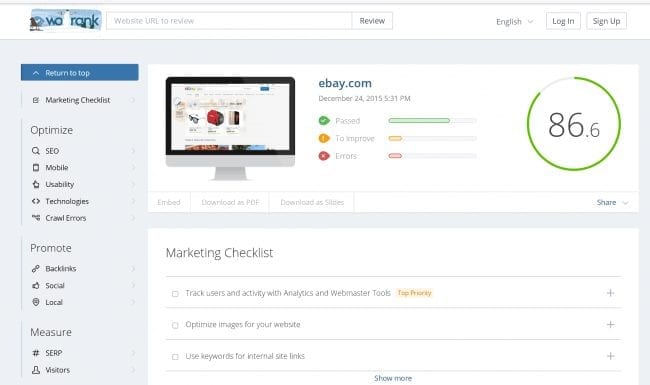650x385 pixels.
Task: Click the Local map pin icon
Action: coord(36,302)
